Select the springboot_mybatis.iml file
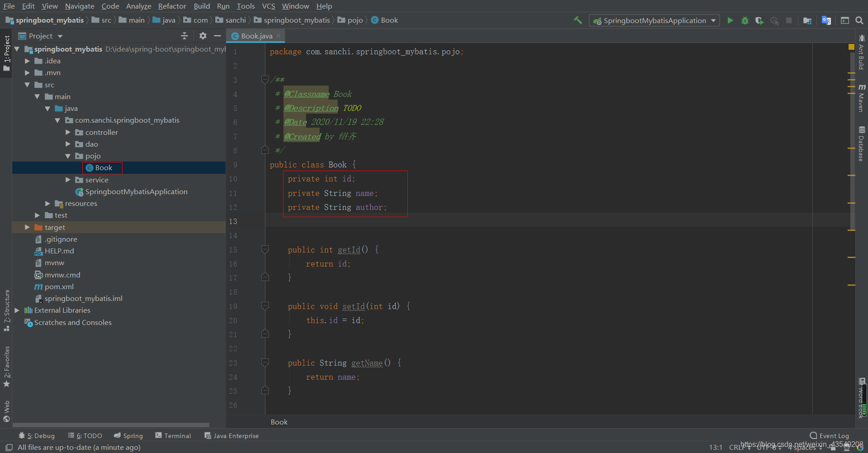The image size is (868, 453). (79, 299)
